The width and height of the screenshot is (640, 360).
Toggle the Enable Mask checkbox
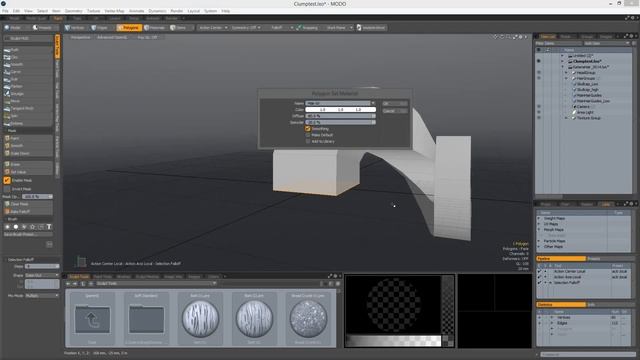[7, 180]
